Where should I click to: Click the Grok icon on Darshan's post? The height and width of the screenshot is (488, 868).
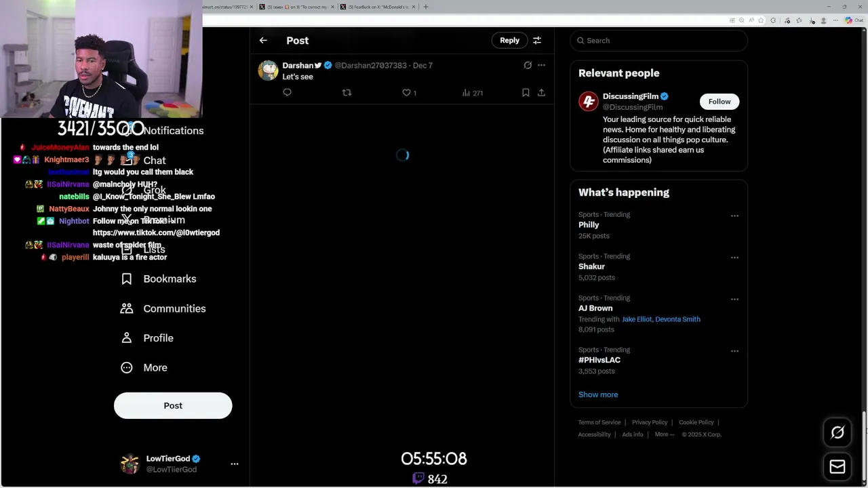528,65
